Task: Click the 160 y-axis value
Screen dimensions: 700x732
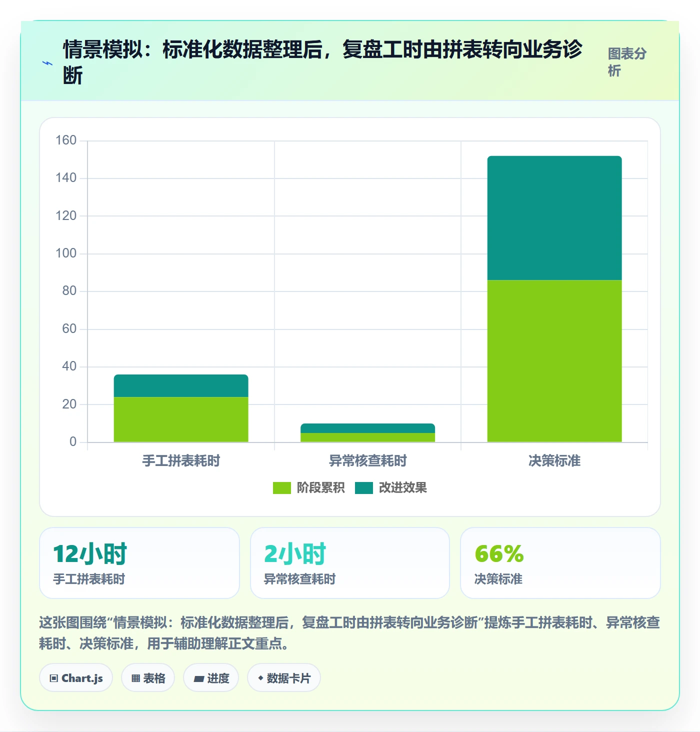Action: pos(66,140)
